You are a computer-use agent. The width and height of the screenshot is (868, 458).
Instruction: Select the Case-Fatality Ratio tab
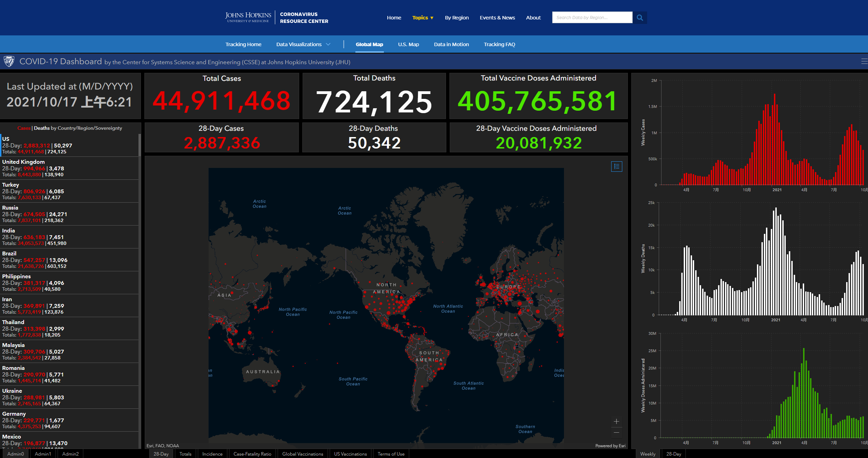coord(252,454)
